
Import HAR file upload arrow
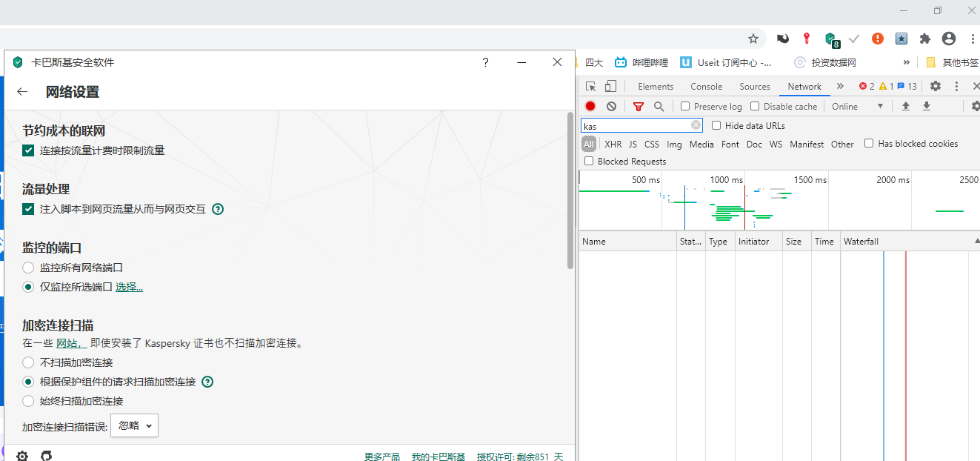(x=905, y=106)
